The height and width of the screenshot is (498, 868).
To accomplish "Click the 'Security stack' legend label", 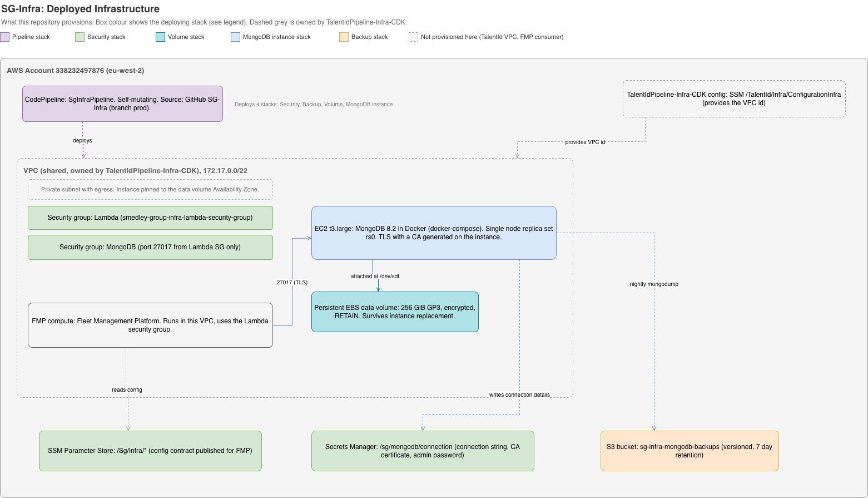I will click(x=106, y=37).
